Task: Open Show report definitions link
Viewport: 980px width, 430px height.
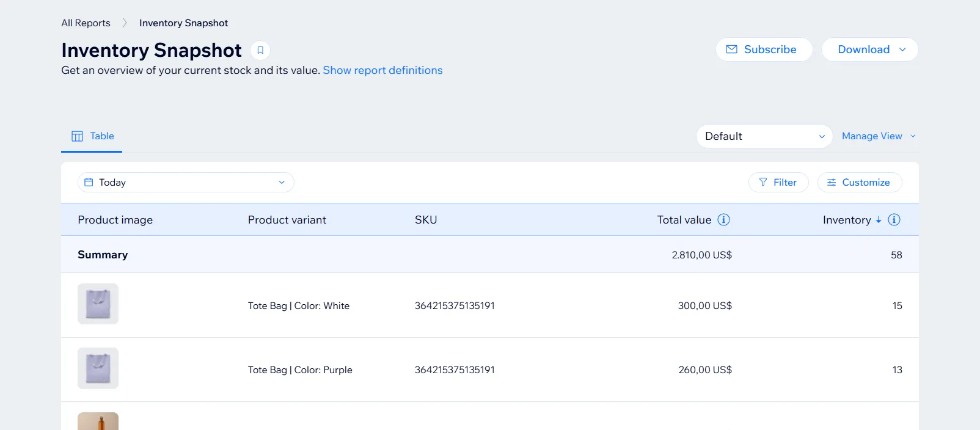Action: coord(382,70)
